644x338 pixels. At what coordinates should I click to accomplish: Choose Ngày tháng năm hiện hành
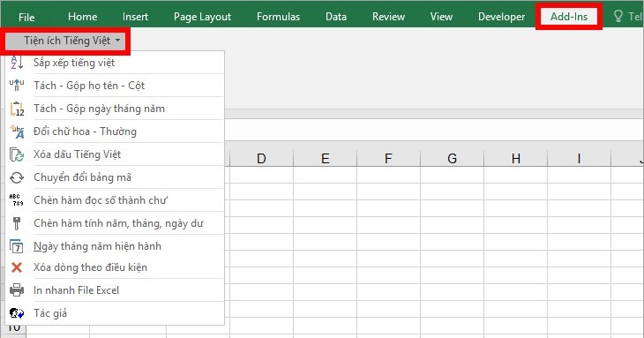click(115, 246)
